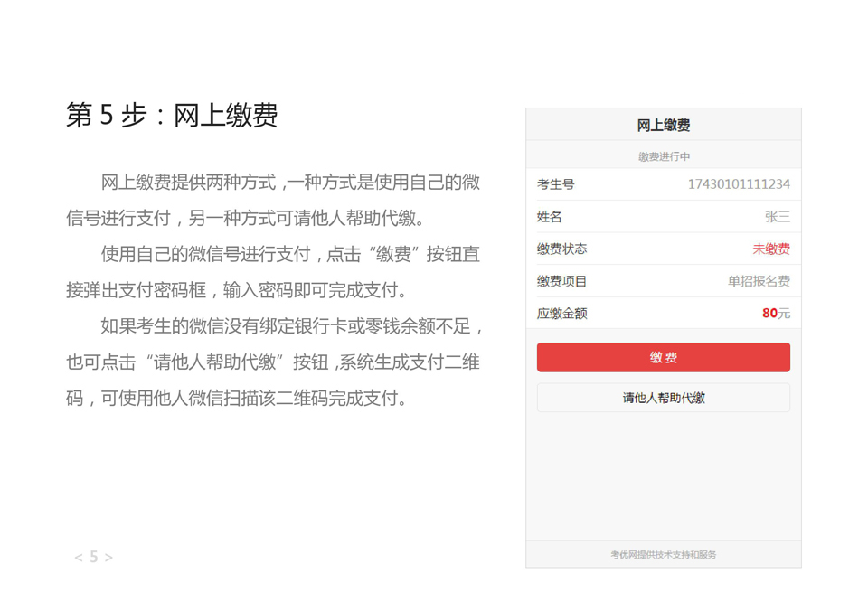Viewport: 868px width, 611px height.
Task: Select the 考生号 row label
Action: [555, 184]
